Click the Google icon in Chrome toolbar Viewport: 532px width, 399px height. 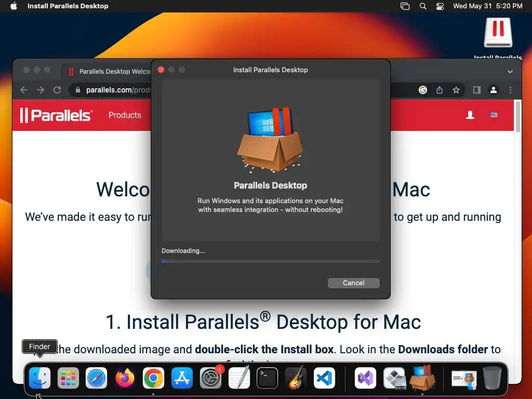pyautogui.click(x=423, y=90)
